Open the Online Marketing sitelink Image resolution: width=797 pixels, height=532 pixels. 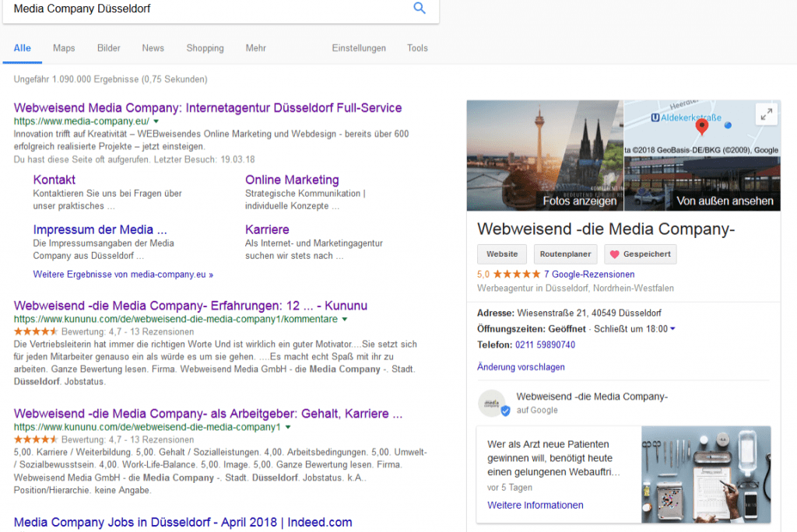292,180
